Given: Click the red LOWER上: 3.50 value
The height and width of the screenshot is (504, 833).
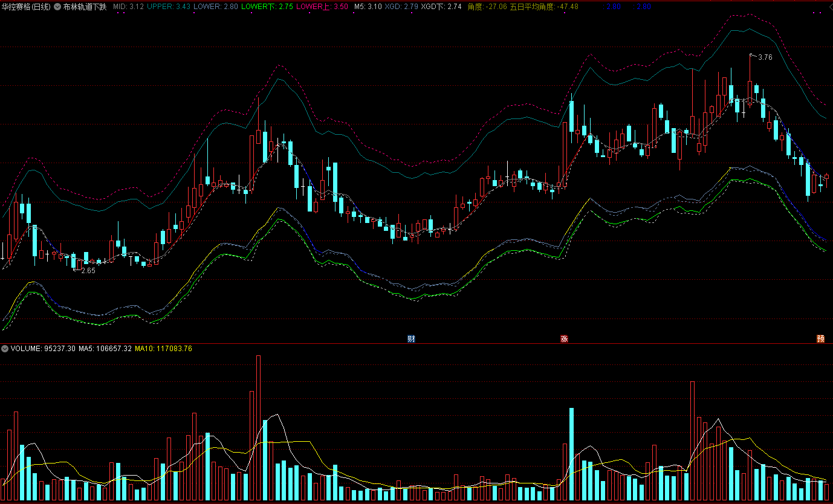Looking at the screenshot, I should pyautogui.click(x=322, y=7).
